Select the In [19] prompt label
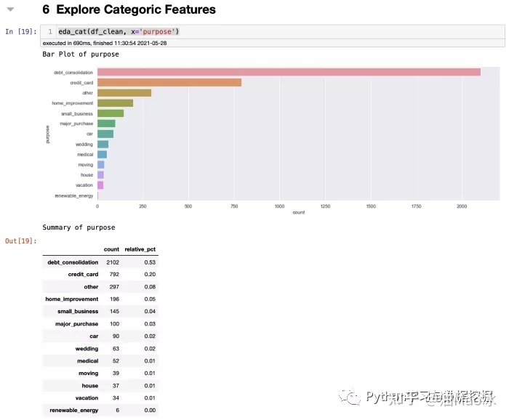Viewport: 509px width, 420px height. (21, 31)
